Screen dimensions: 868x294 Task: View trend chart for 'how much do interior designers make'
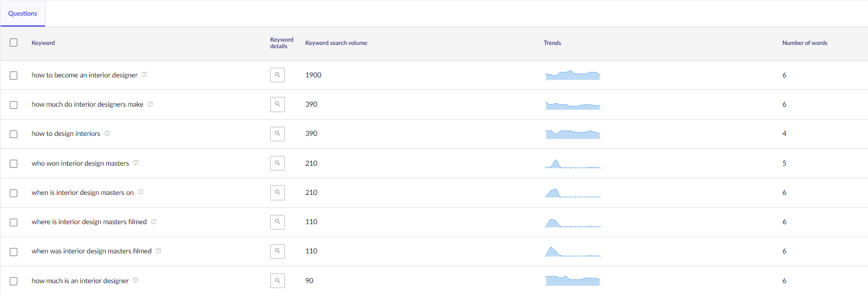click(x=573, y=104)
